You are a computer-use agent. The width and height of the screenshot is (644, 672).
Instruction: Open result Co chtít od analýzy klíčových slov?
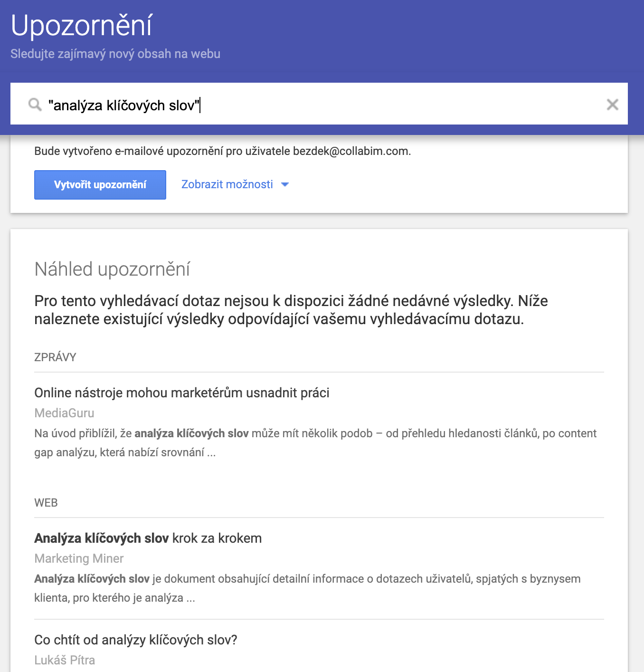(x=136, y=640)
